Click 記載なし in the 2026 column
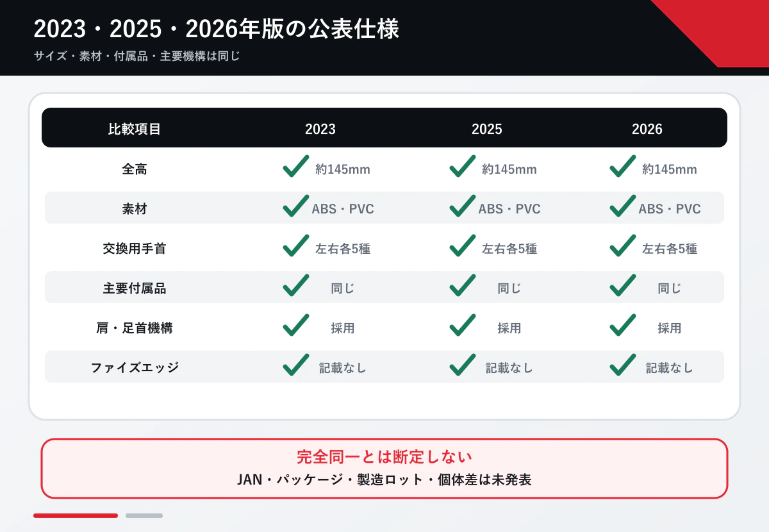The image size is (769, 532). [670, 368]
